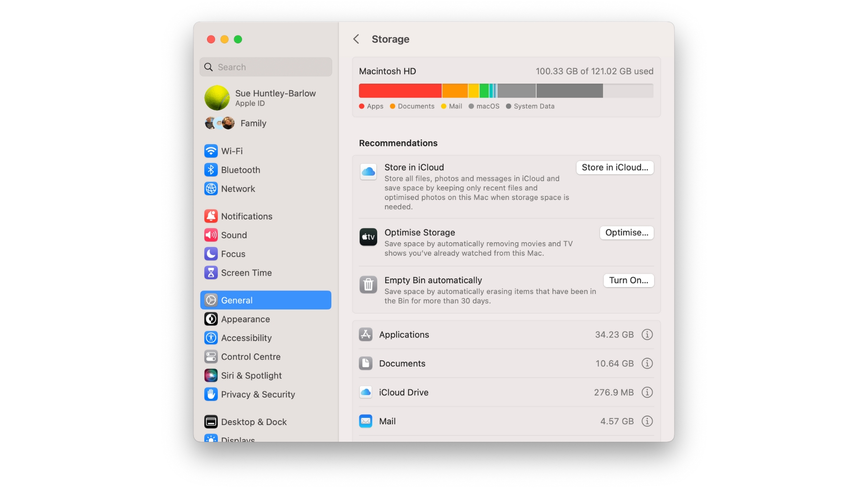Click the Store in iCloud... button
The height and width of the screenshot is (488, 868).
pos(615,168)
